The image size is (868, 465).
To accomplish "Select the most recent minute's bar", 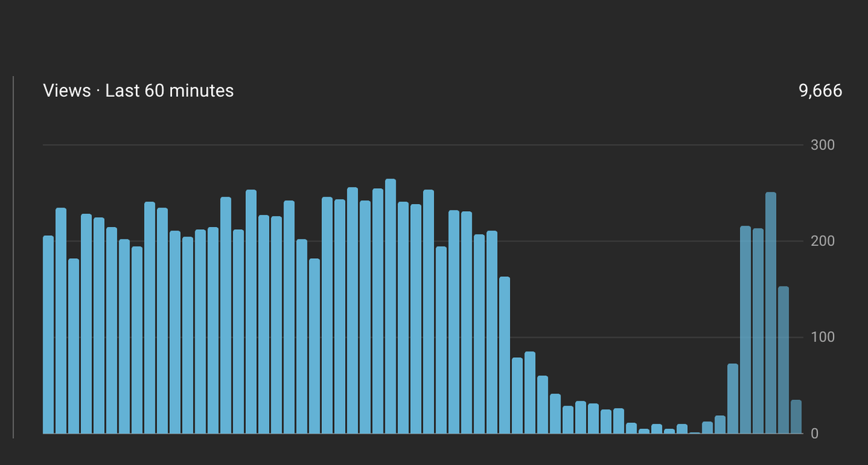I will pyautogui.click(x=796, y=417).
